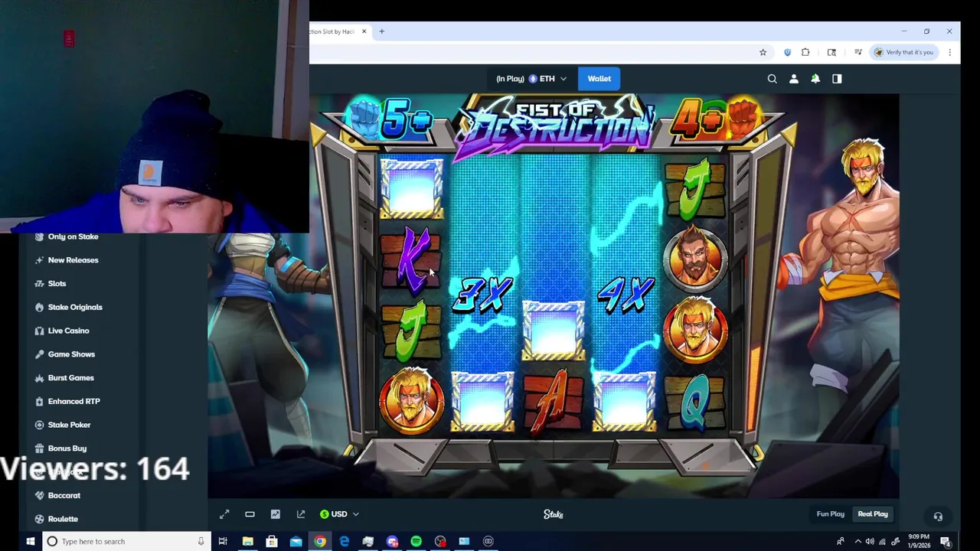
Task: Open Spotify from taskbar
Action: [x=416, y=541]
